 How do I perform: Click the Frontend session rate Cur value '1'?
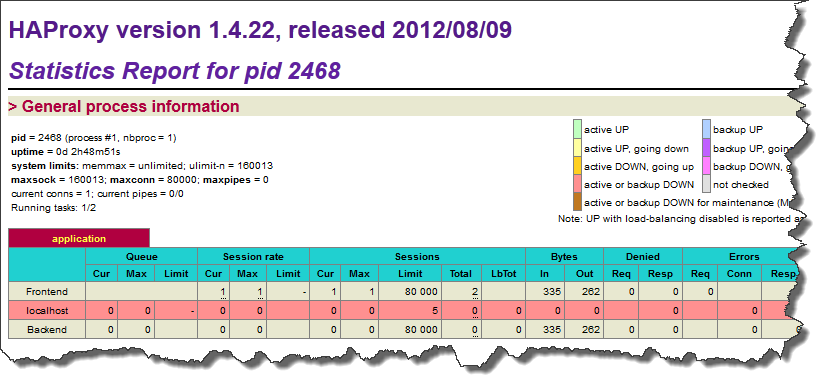(223, 291)
